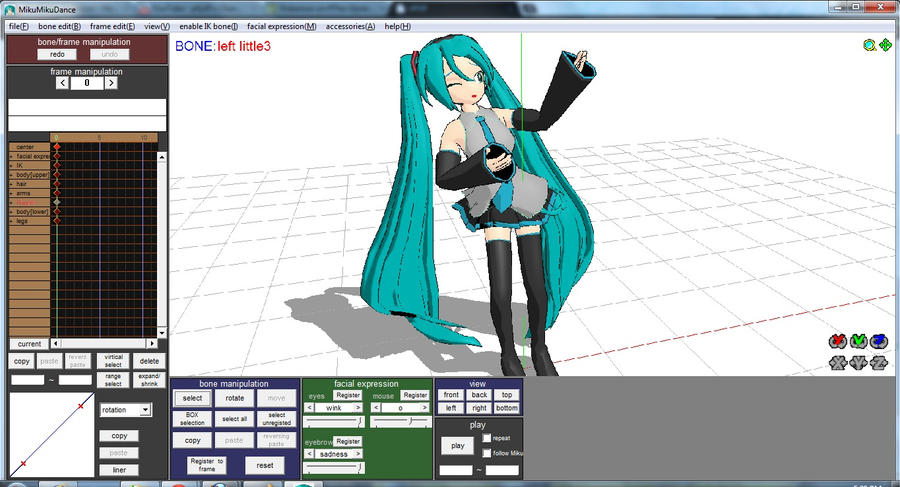
Task: Click Register to frame button
Action: click(x=207, y=465)
